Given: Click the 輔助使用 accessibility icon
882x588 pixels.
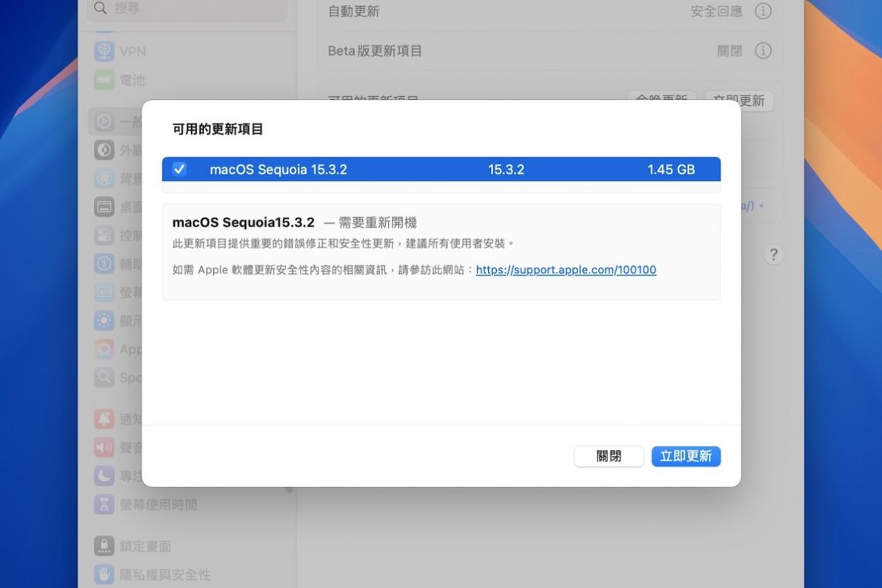Looking at the screenshot, I should [x=104, y=264].
